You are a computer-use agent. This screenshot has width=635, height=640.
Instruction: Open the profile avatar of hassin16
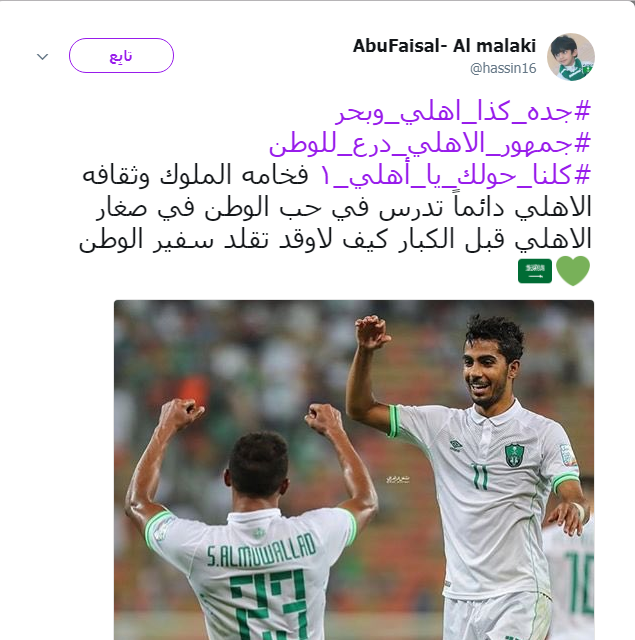[571, 57]
